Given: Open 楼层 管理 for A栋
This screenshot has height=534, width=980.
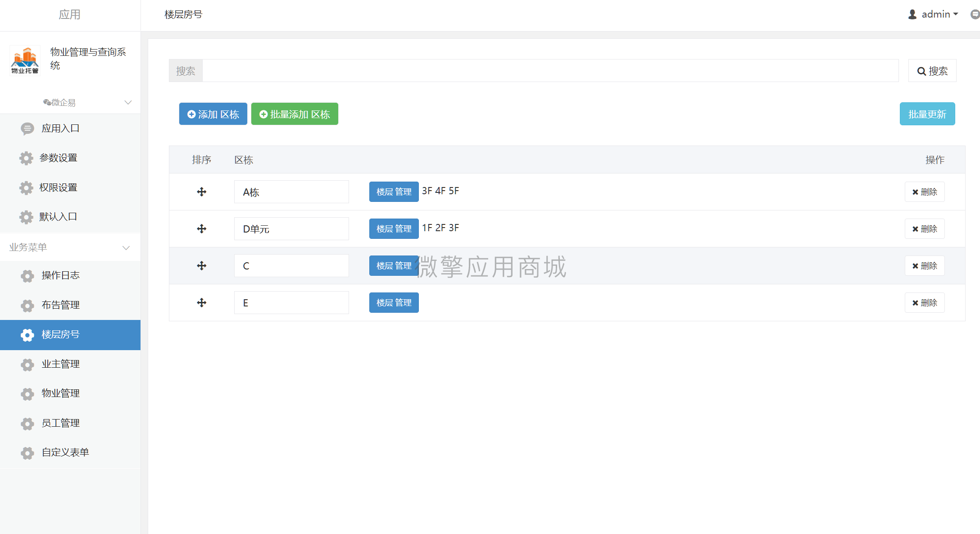Looking at the screenshot, I should tap(394, 192).
